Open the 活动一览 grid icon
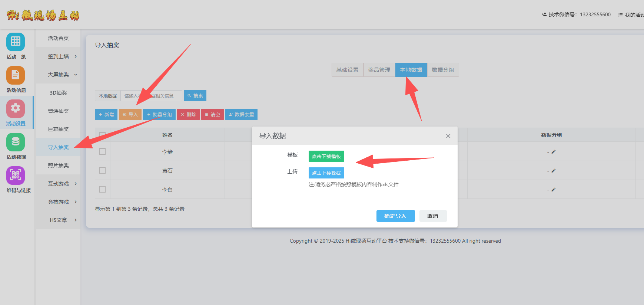This screenshot has height=305, width=644. tap(16, 42)
